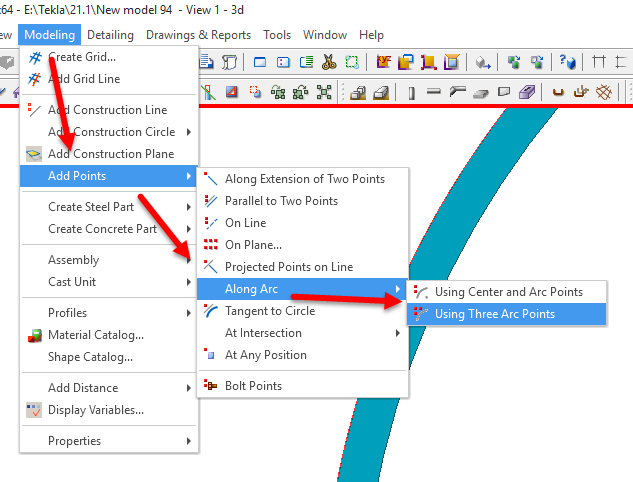Set work plane parallel to XYZ icon

pyautogui.click(x=383, y=62)
